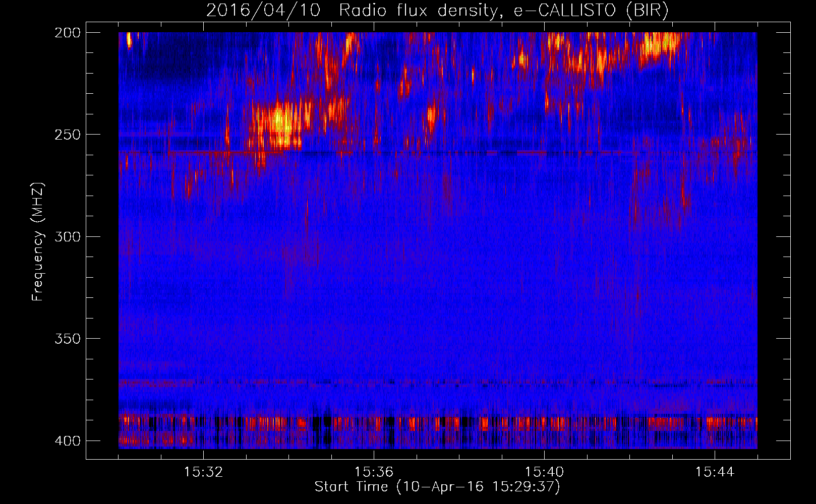
Task: Click the 200 frequency tick label
Action: coord(68,32)
